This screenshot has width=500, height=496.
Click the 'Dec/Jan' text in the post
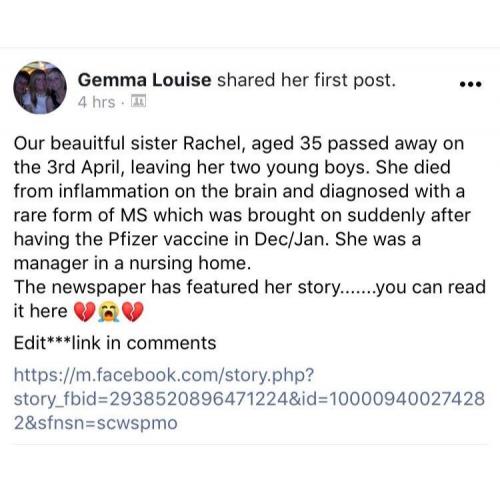coord(292,239)
